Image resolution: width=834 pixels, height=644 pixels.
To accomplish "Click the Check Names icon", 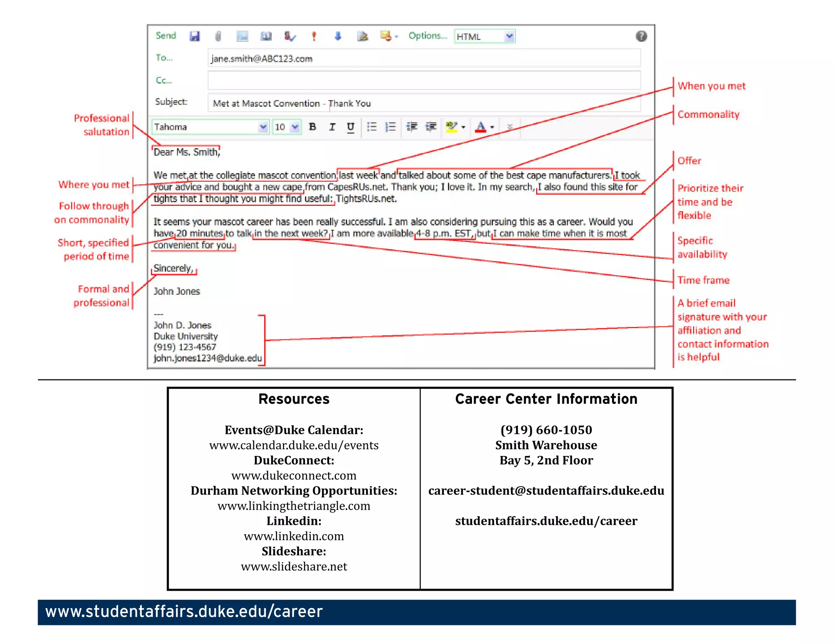I will 290,36.
